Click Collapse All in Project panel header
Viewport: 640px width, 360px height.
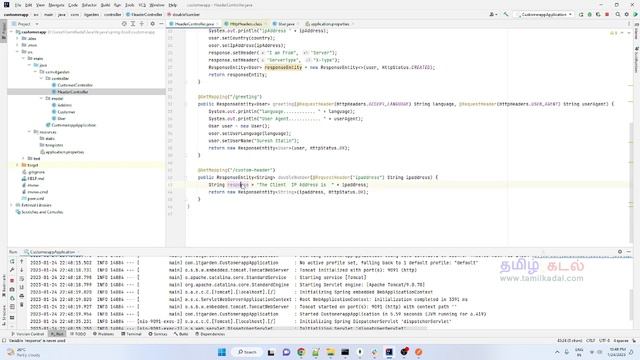click(142, 24)
